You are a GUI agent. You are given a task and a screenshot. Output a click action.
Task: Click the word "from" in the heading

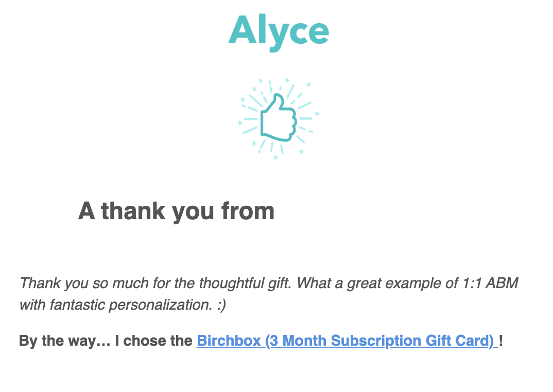(248, 211)
